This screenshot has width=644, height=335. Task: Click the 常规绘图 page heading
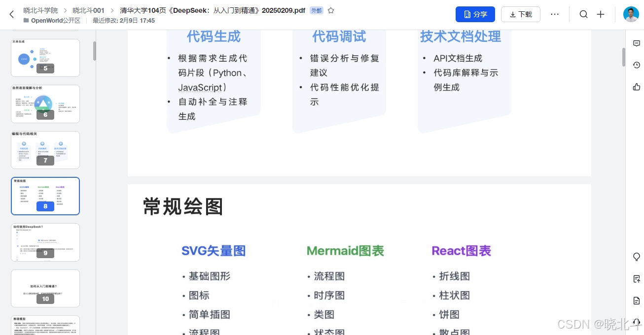pos(183,206)
